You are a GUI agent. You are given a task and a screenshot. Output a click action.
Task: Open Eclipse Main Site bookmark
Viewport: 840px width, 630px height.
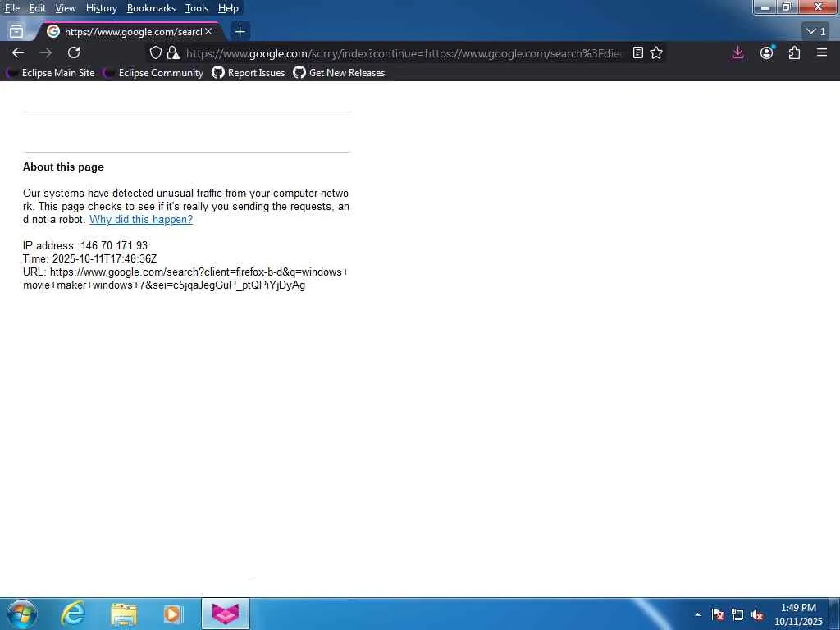(50, 73)
